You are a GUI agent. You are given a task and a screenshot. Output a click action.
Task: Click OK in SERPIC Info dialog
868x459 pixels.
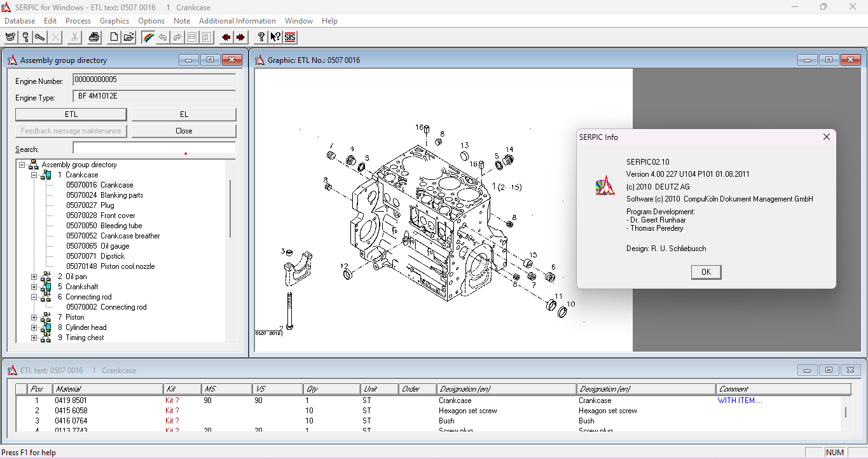pos(706,272)
